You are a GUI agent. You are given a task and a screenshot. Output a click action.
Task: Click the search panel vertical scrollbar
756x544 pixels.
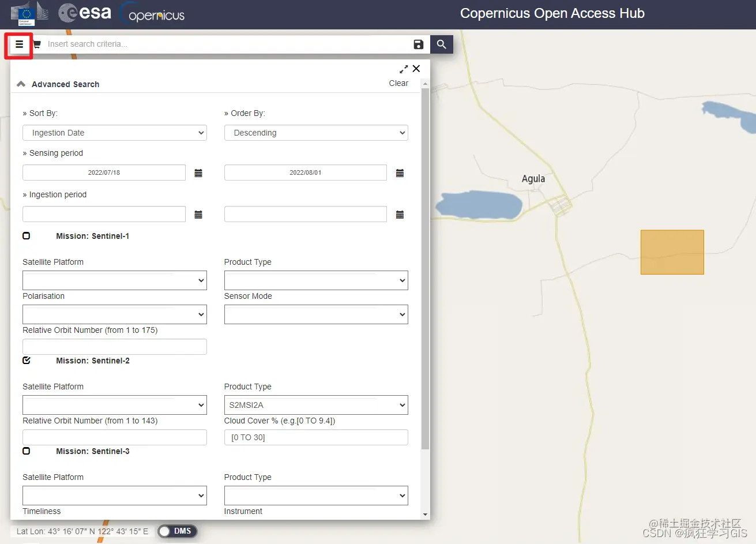tap(426, 268)
